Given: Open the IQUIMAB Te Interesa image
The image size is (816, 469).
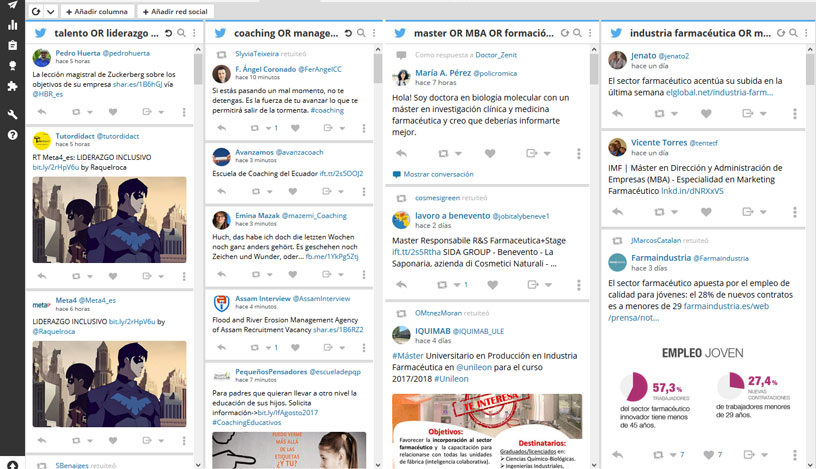Looking at the screenshot, I should point(487,432).
